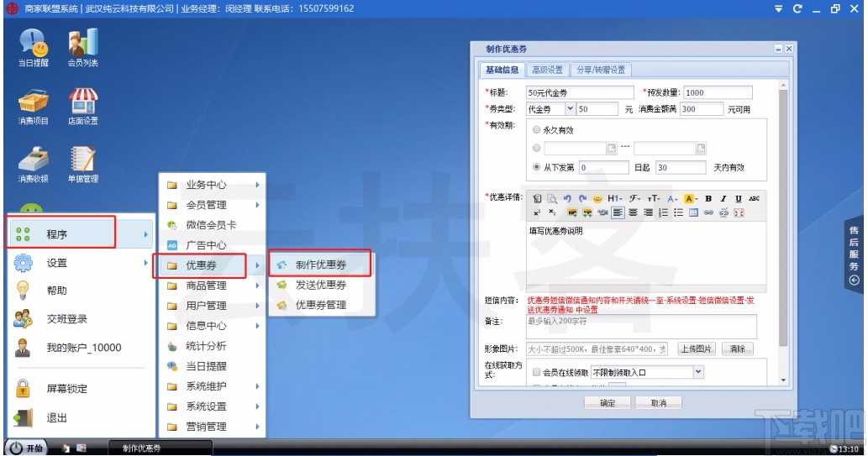The width and height of the screenshot is (868, 456).
Task: Open the 店面设置 desktop icon
Action: (83, 107)
